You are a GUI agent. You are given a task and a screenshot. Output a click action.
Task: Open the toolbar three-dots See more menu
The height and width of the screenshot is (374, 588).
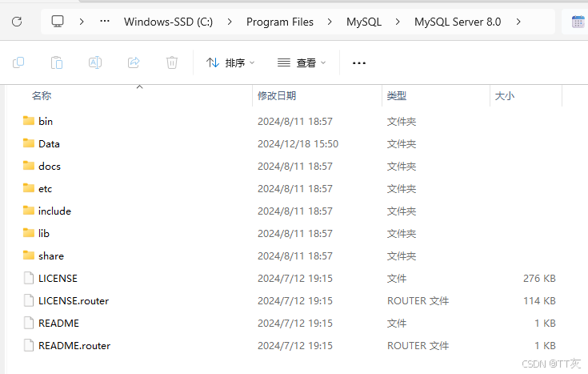point(359,63)
